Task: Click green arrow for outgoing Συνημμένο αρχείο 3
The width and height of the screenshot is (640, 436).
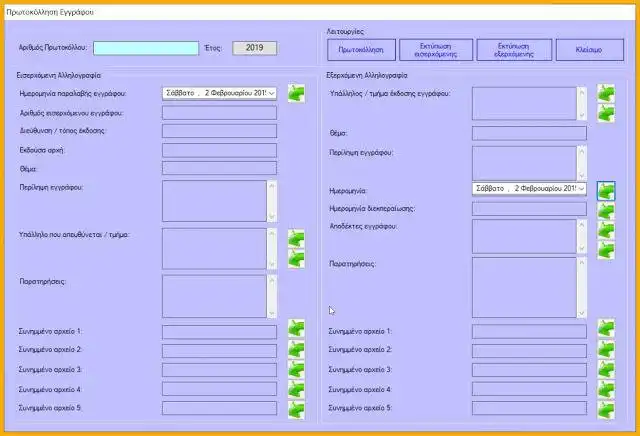Action: click(x=606, y=369)
